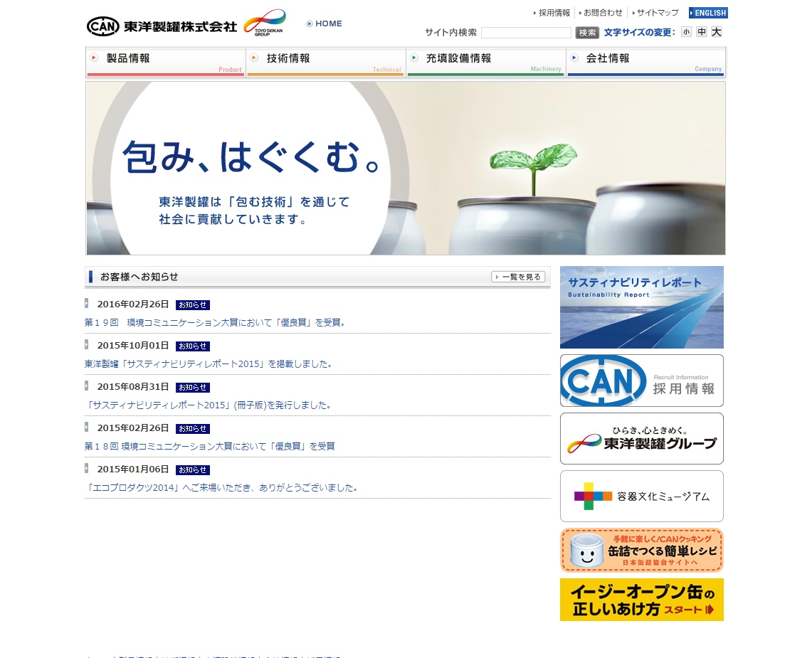Set text size to medium 中
The image size is (812, 658).
point(701,32)
